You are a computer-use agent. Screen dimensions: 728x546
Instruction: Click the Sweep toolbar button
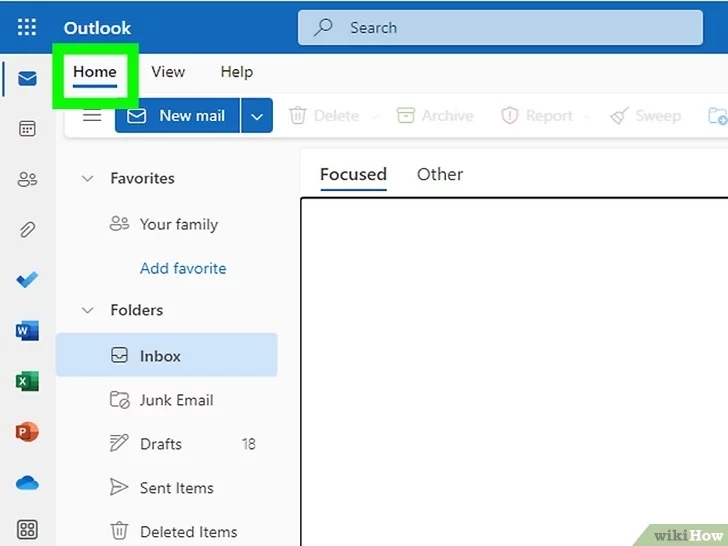tap(646, 116)
